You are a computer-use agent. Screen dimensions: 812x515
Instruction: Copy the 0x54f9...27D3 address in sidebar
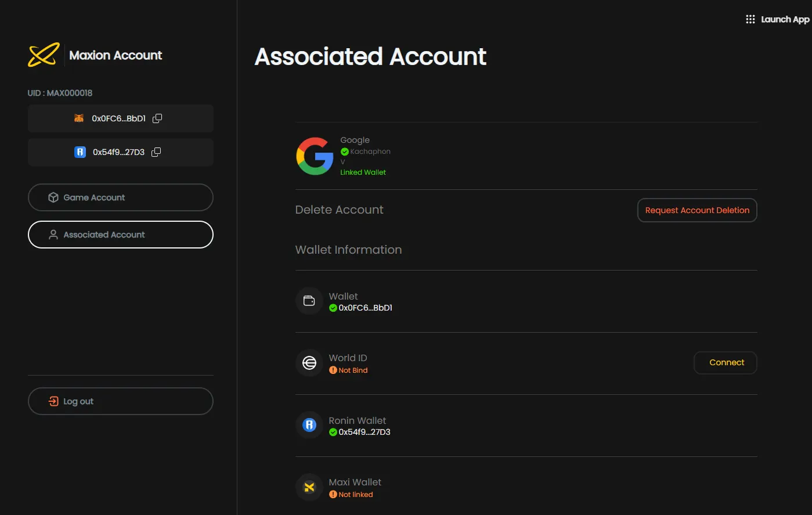[x=156, y=152]
